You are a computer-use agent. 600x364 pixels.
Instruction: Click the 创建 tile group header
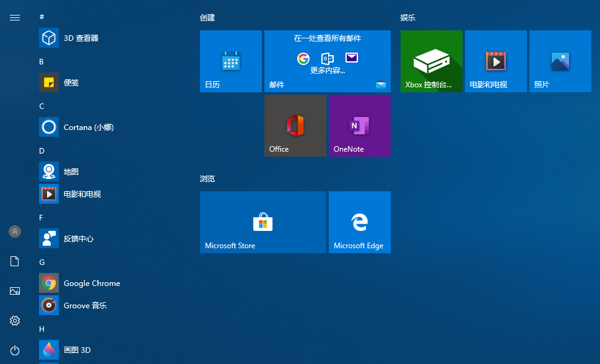207,18
